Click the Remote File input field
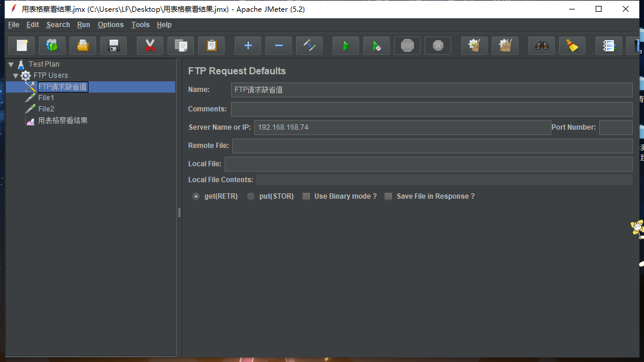Screen dimensions: 644x362 [x=432, y=146]
